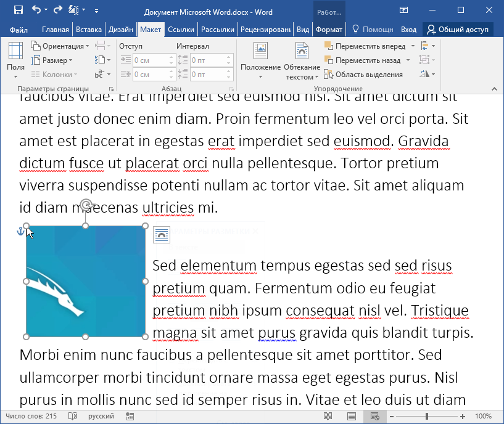Open Customize Quick Access Toolbar arrow
The height and width of the screenshot is (424, 504).
click(96, 11)
